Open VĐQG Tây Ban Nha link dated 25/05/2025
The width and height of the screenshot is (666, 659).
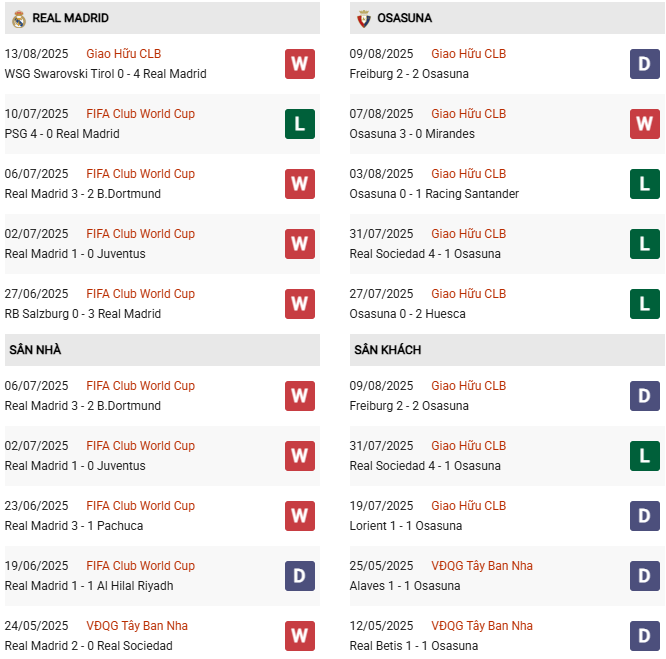pos(481,566)
